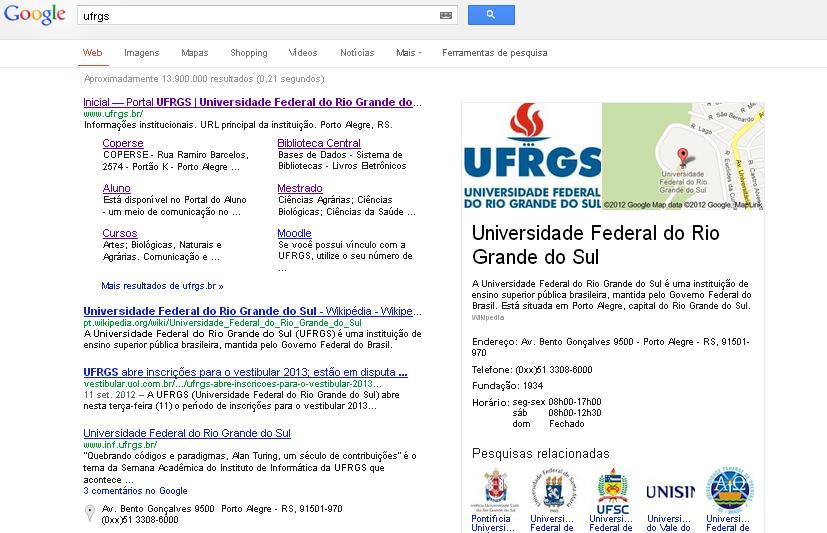
Task: Switch to Notícias tab
Action: [x=357, y=53]
